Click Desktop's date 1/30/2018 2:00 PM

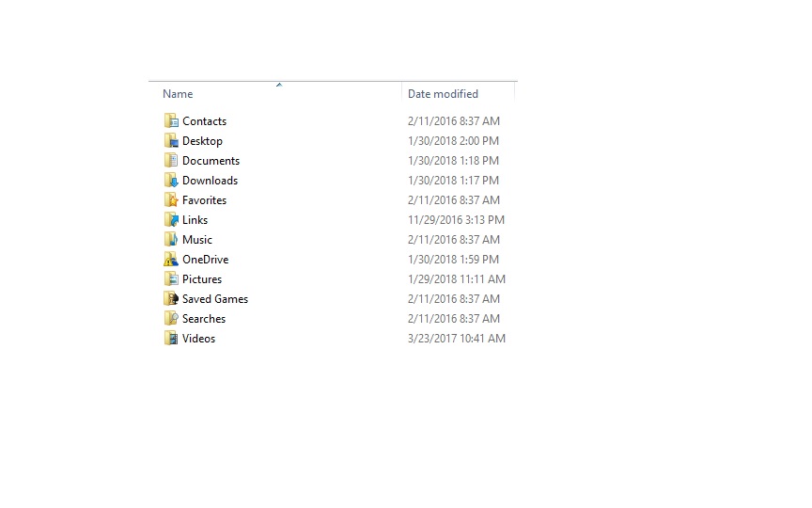point(453,141)
